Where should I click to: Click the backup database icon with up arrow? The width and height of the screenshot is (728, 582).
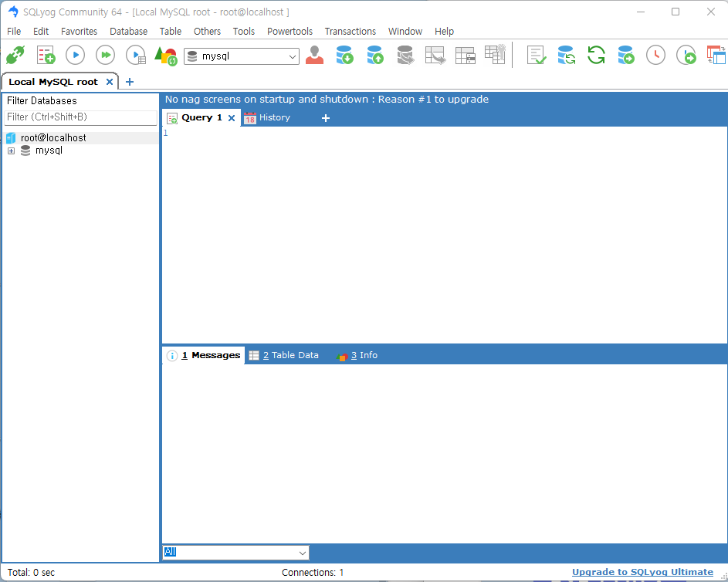point(374,56)
